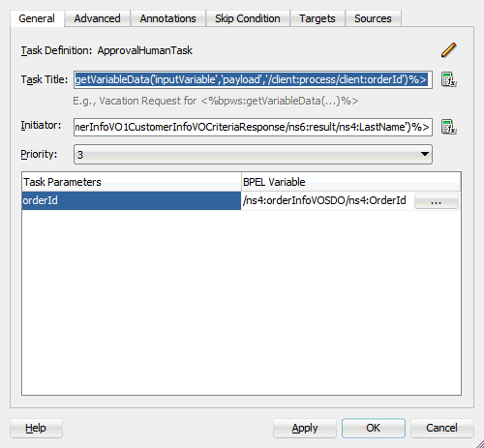Image resolution: width=484 pixels, height=448 pixels.
Task: Switch to the Advanced tab
Action: tap(97, 18)
